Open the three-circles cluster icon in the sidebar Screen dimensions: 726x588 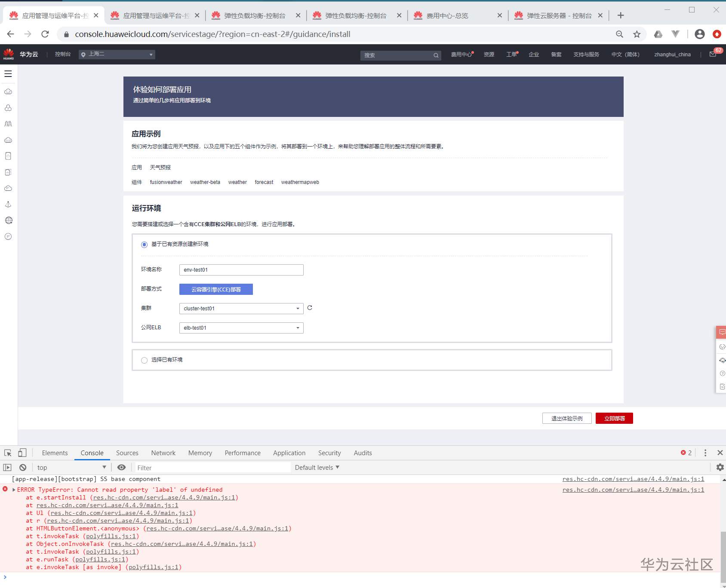(x=8, y=107)
